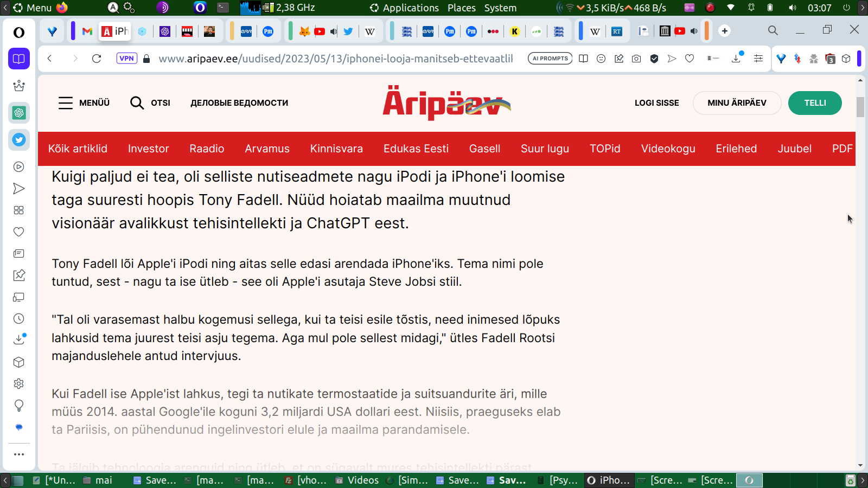Open the hamburger MENÜÜ on Äripäev

(x=84, y=103)
